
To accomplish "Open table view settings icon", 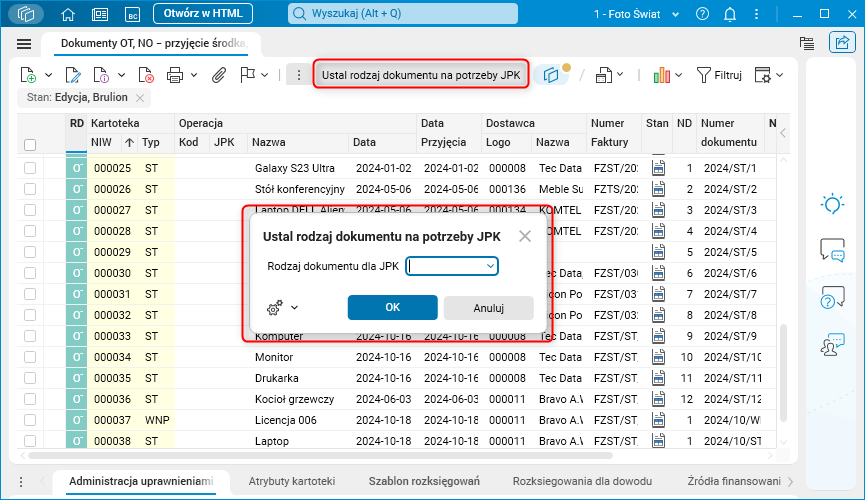I will 763,75.
